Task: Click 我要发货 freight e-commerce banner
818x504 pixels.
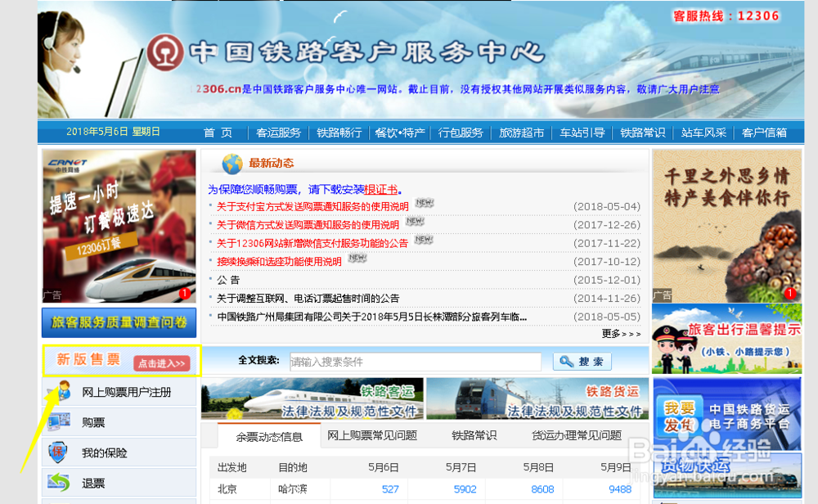Action: click(x=726, y=414)
